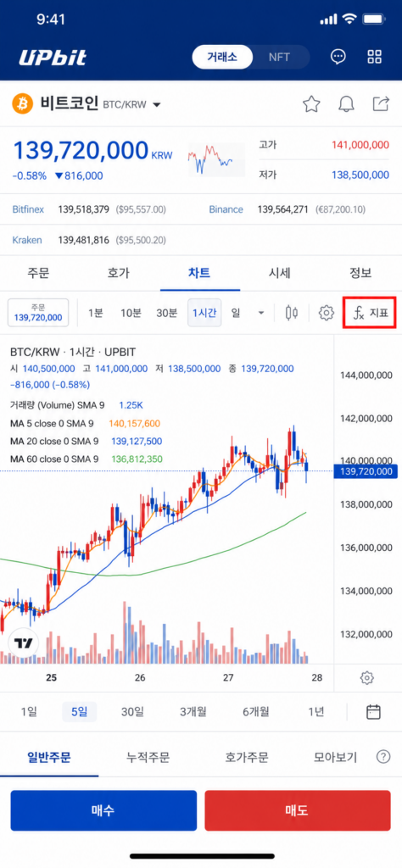Open the calendar date range icon
This screenshot has height=868, width=402.
[x=374, y=711]
